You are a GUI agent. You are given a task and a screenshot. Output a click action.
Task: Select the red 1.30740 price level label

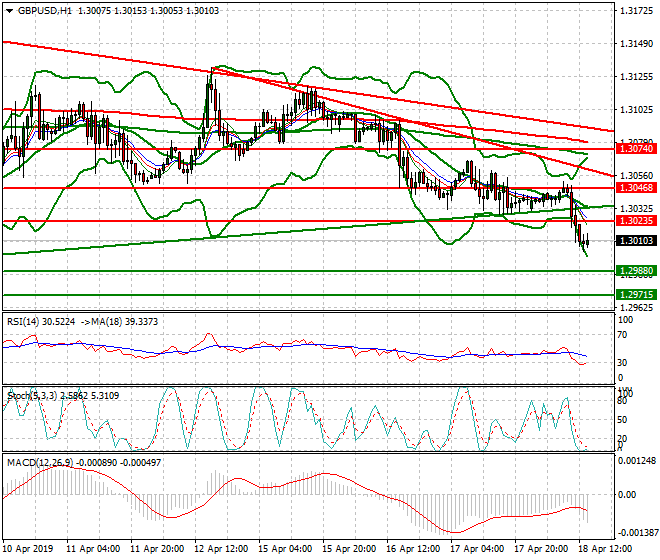[x=636, y=149]
